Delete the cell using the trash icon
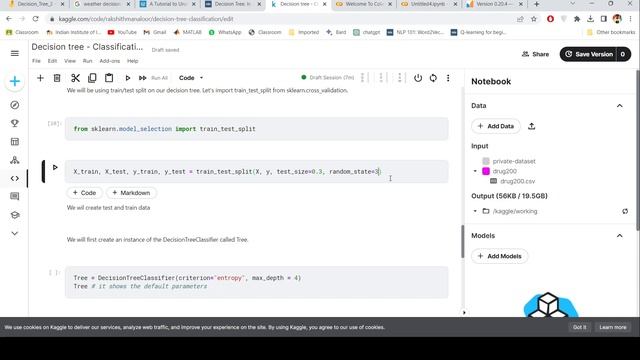 tap(57, 78)
